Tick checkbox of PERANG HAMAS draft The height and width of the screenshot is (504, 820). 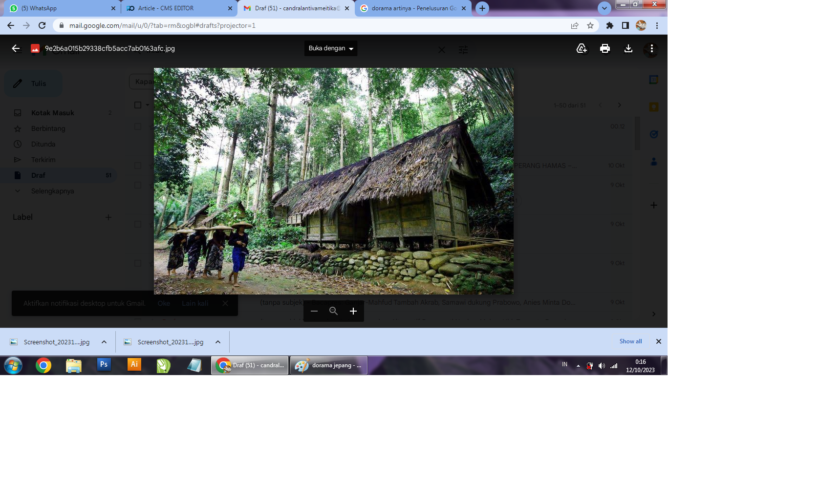click(138, 166)
